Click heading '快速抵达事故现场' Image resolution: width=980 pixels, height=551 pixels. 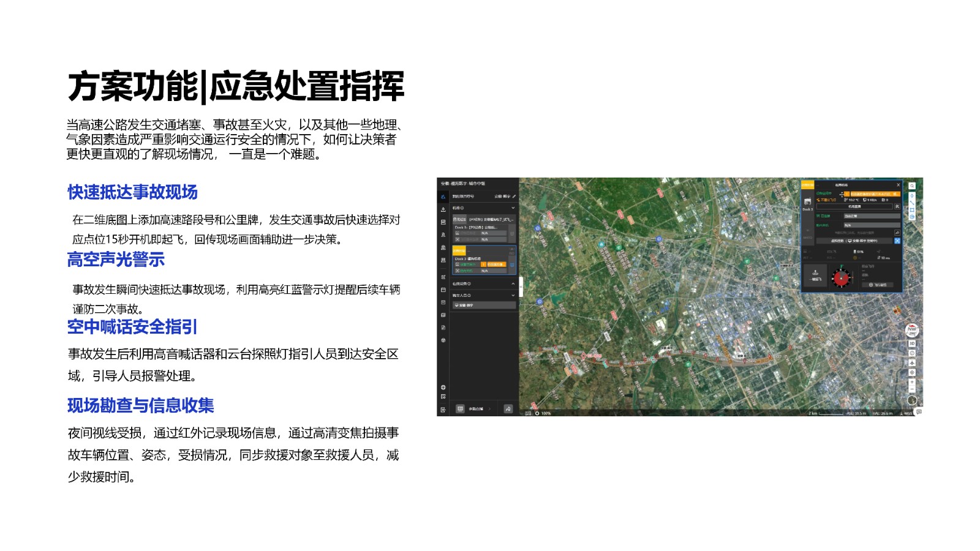[x=132, y=192]
